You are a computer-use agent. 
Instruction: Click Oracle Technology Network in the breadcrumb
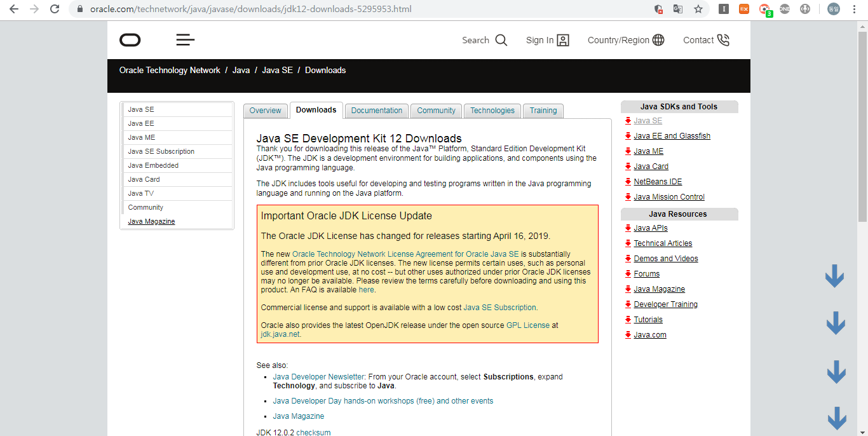(x=170, y=71)
